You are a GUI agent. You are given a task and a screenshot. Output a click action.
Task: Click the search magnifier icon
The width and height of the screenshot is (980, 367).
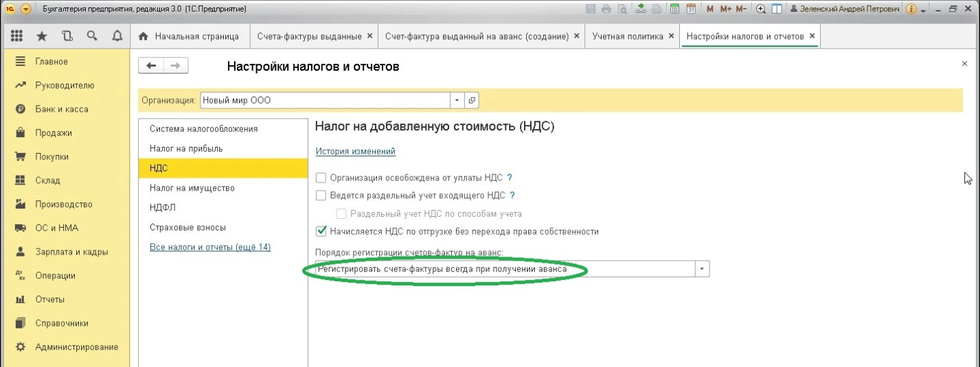coord(91,36)
